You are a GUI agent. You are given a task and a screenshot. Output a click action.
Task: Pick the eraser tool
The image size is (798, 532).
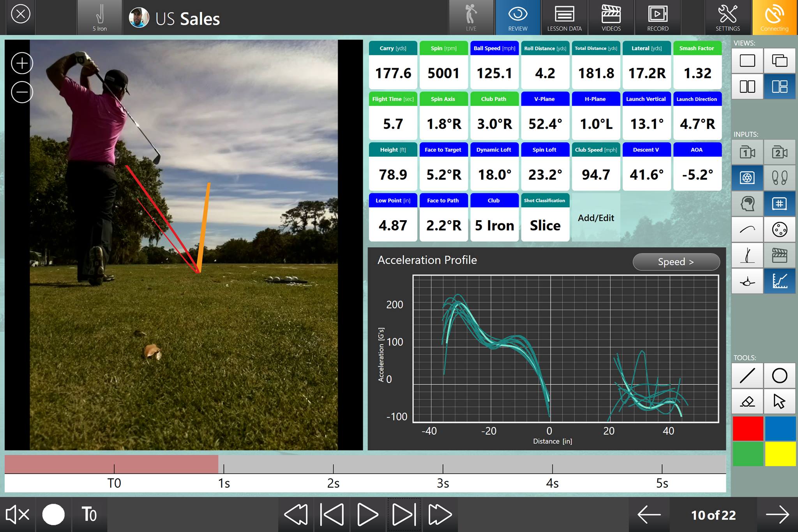pos(747,401)
